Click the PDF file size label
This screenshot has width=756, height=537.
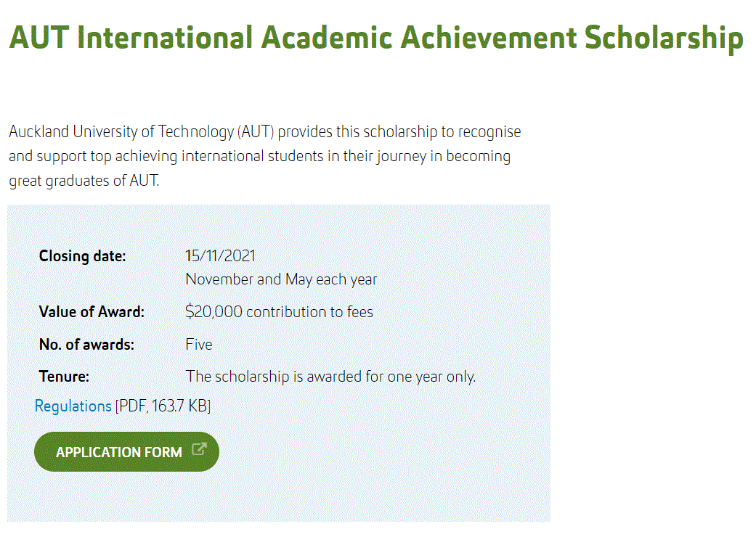tap(163, 406)
